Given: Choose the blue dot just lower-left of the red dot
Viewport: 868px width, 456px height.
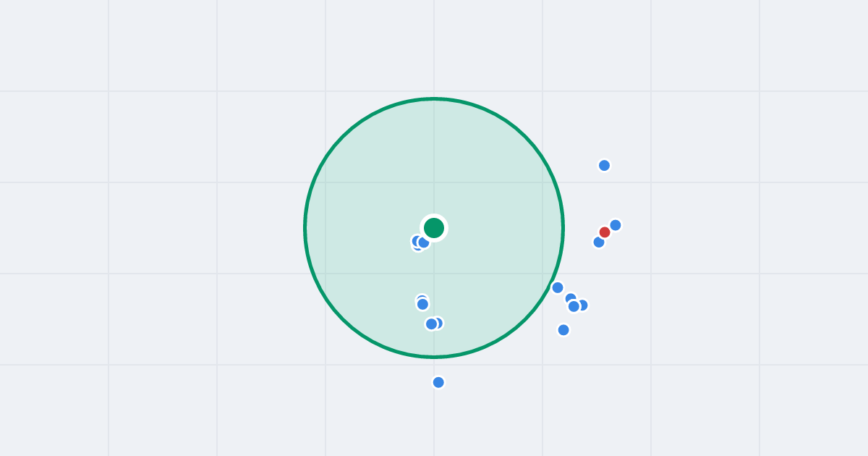Looking at the screenshot, I should 599,242.
